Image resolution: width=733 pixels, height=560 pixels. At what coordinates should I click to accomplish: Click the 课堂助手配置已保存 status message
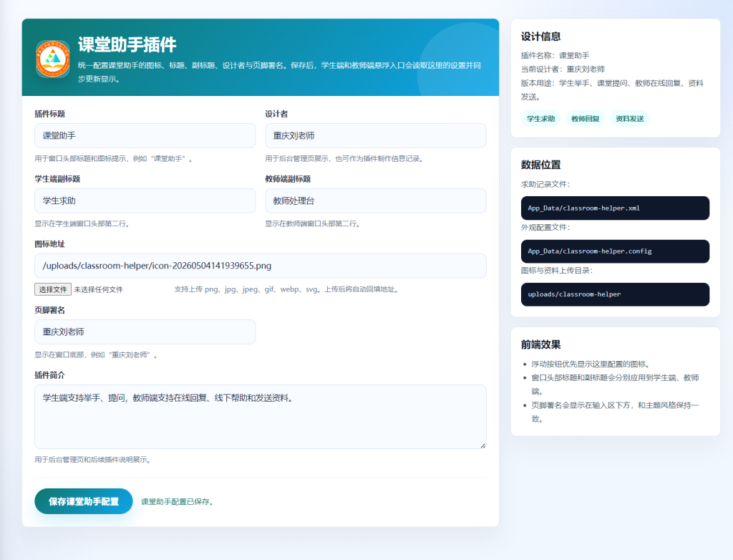pyautogui.click(x=178, y=502)
